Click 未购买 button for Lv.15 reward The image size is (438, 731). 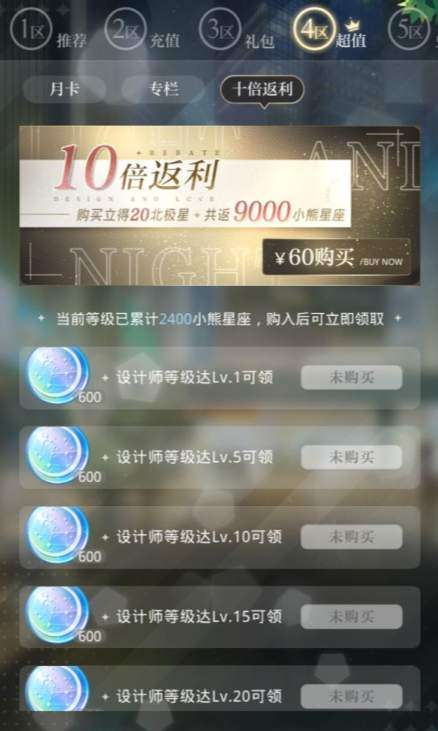(x=351, y=617)
